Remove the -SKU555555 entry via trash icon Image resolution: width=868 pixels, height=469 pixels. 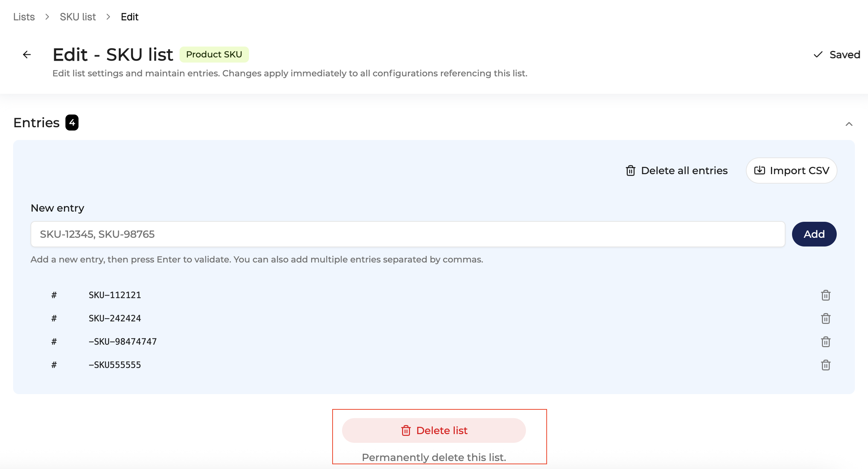825,365
